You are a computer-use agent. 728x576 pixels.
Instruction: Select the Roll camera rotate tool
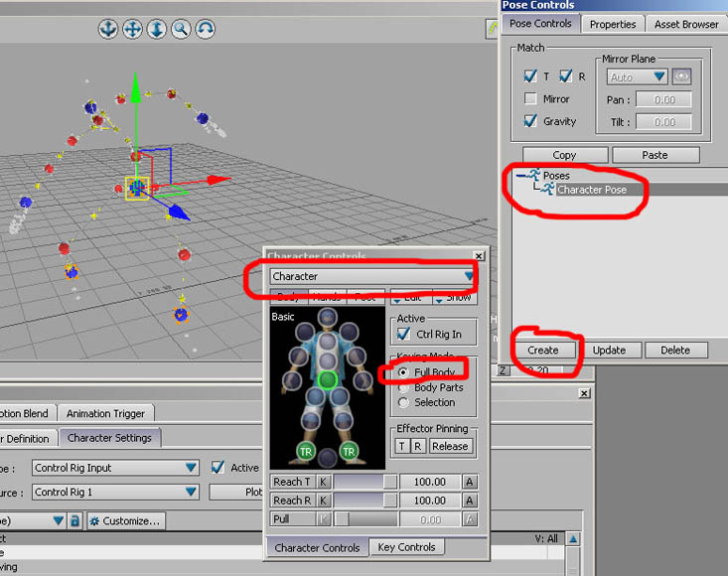205,29
